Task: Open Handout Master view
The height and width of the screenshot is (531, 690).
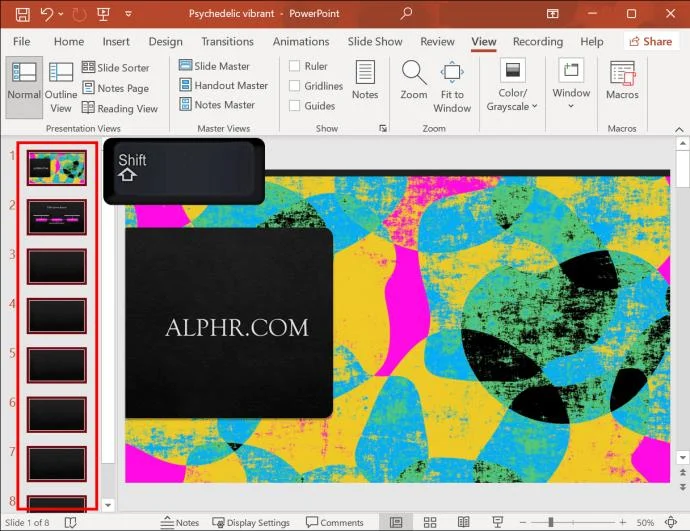Action: [x=224, y=85]
